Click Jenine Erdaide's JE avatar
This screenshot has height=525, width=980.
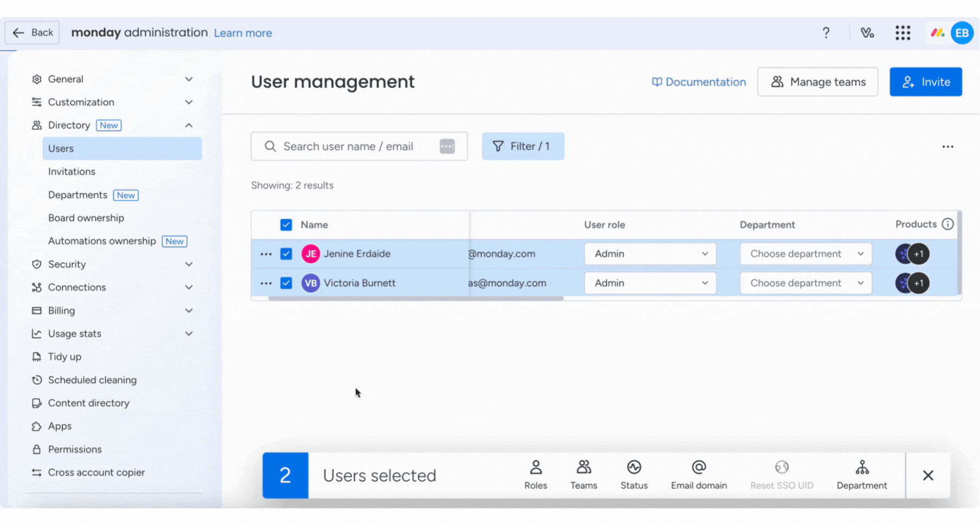(x=310, y=254)
